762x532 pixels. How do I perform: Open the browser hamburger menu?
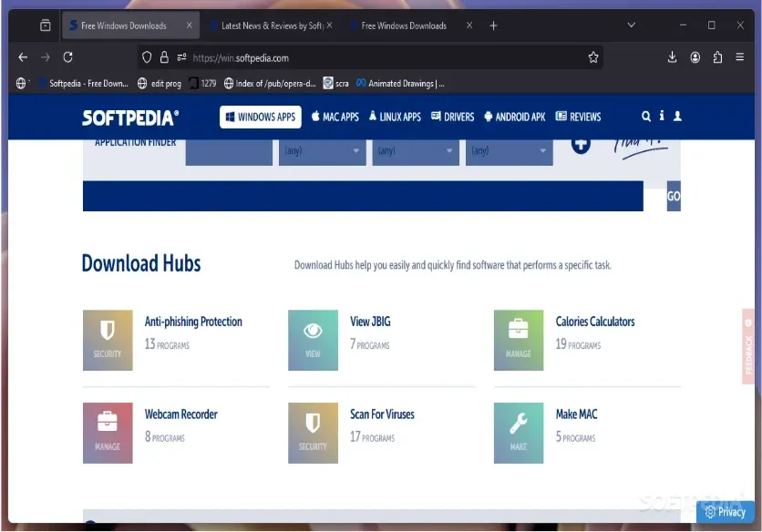pyautogui.click(x=739, y=57)
